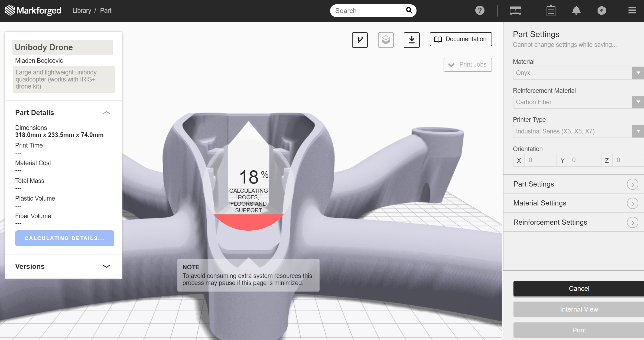Viewport: 644px width, 340px height.
Task: Click the Search input field
Action: 368,11
